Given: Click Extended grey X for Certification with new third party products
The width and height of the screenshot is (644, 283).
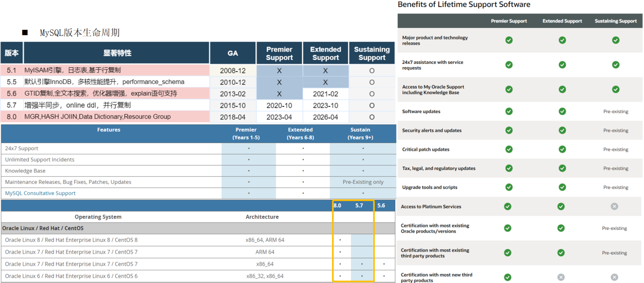Looking at the screenshot, I should (x=561, y=277).
